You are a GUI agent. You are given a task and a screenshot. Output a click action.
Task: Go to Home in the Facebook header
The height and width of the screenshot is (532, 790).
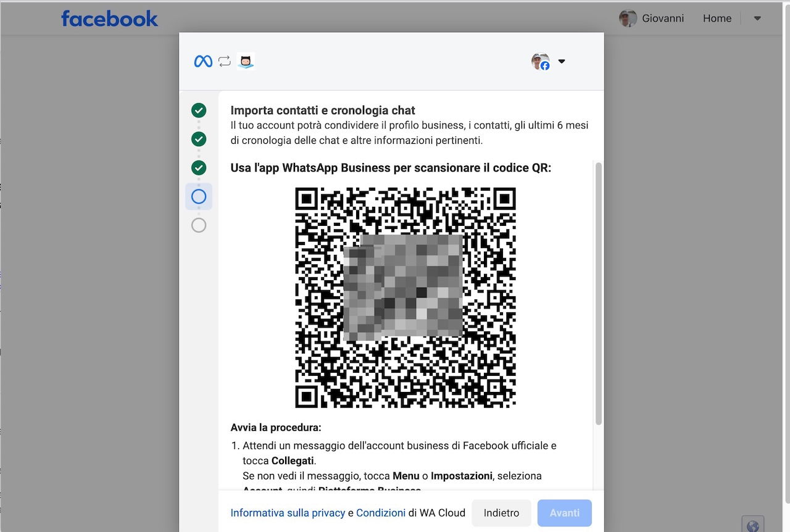coord(717,19)
